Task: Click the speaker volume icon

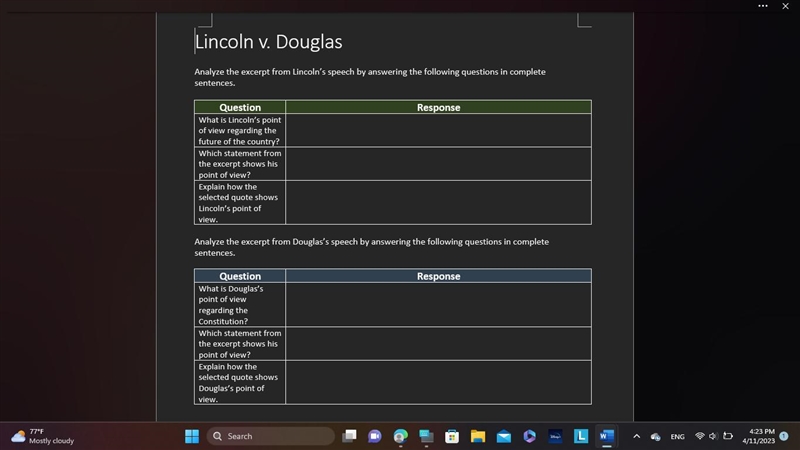Action: tap(713, 436)
